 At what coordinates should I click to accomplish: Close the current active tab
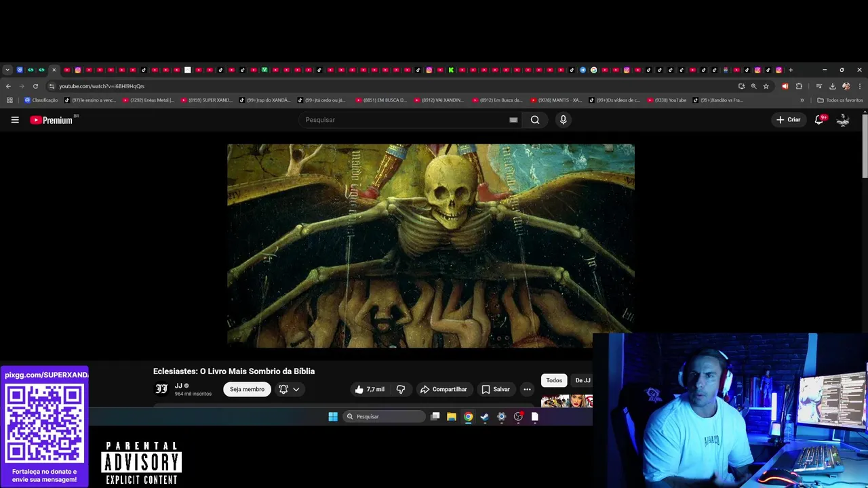coord(54,70)
